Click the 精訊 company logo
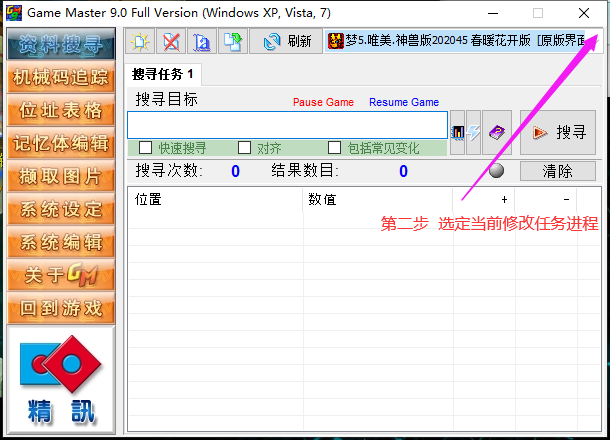This screenshot has height=440, width=610. tap(61, 380)
